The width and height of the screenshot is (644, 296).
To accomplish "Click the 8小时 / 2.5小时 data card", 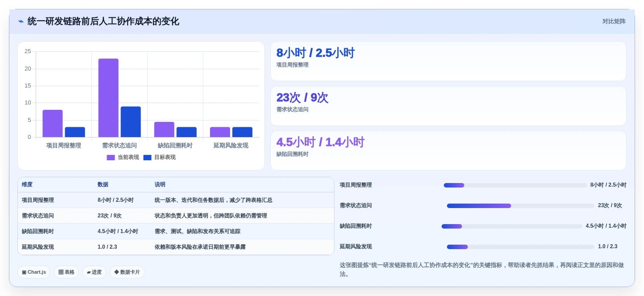I will 448,61.
